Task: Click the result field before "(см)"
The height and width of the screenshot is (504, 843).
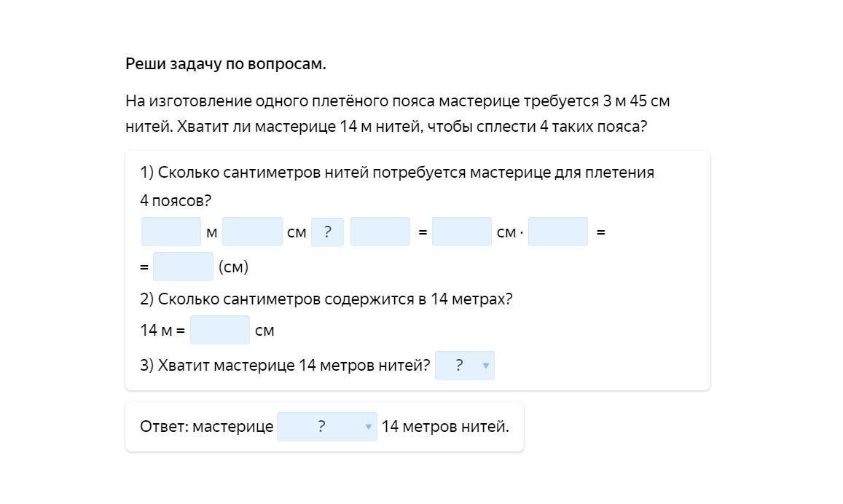Action: click(x=183, y=267)
